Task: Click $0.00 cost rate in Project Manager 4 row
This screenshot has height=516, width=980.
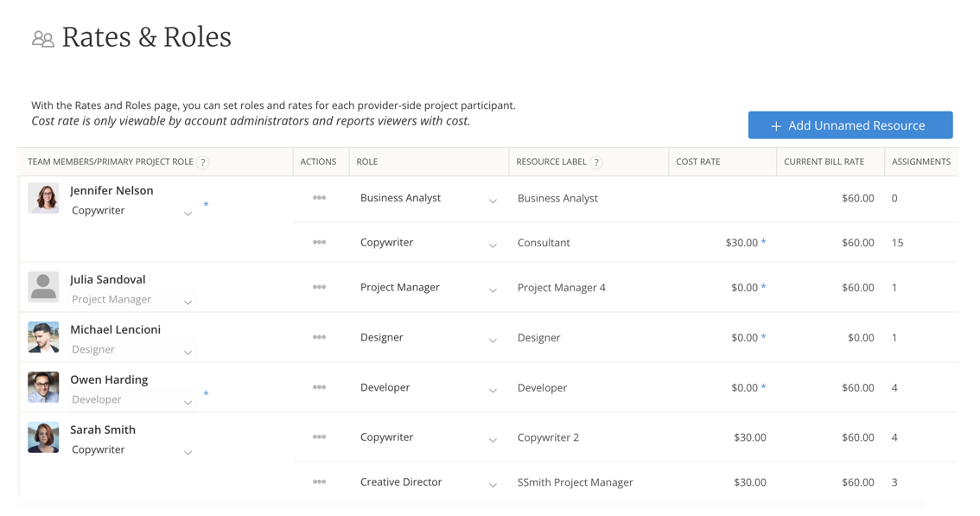Action: (744, 288)
